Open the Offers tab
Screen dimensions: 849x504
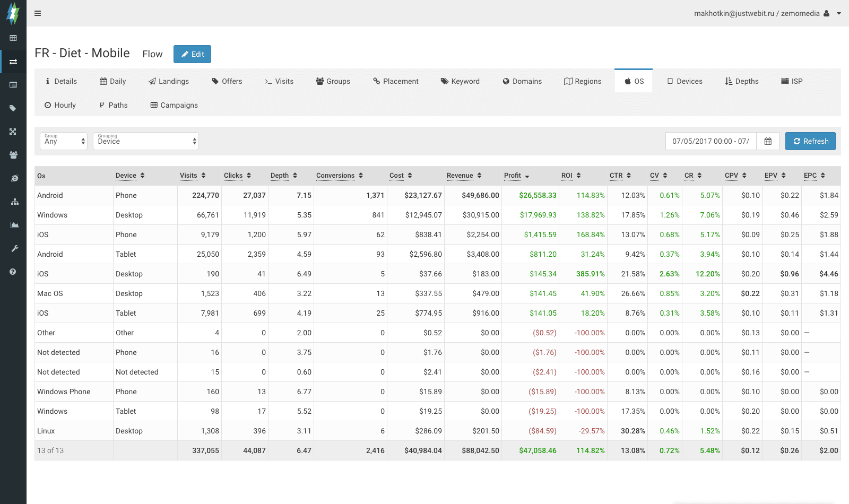(x=227, y=81)
